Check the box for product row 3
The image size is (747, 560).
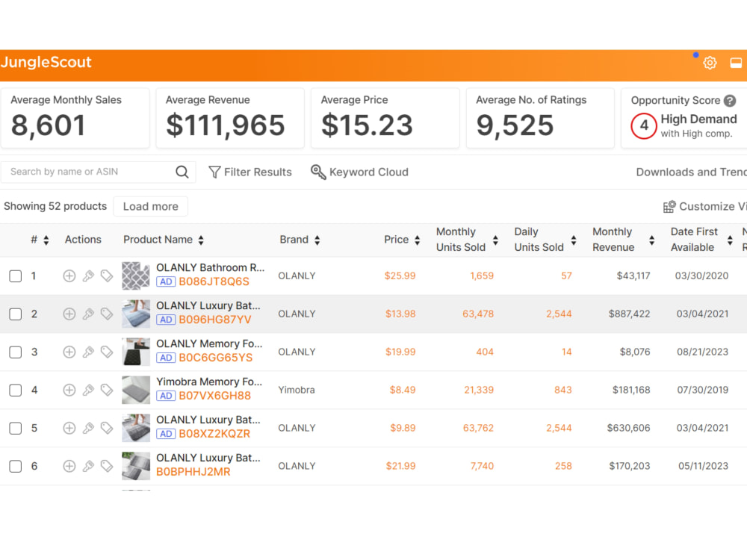(x=15, y=352)
